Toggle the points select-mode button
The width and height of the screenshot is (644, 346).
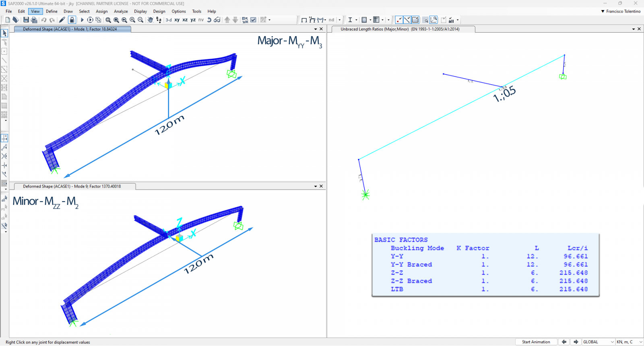[x=399, y=20]
